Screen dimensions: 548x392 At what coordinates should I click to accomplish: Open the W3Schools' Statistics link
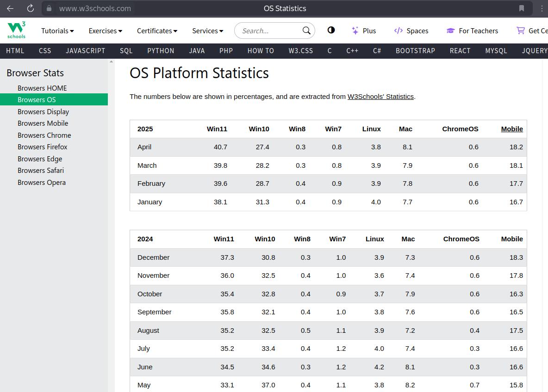[380, 97]
